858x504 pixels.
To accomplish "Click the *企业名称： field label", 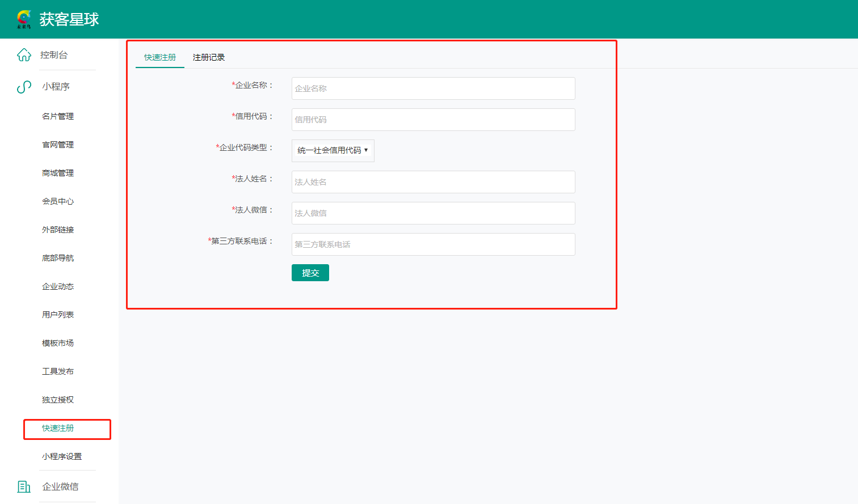I will click(253, 85).
